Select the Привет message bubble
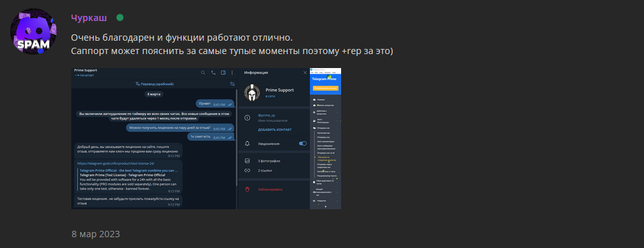 (x=215, y=104)
